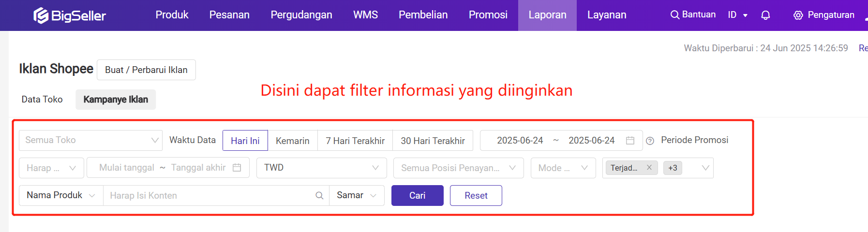
Task: Open the Pergudangan menu
Action: point(301,15)
